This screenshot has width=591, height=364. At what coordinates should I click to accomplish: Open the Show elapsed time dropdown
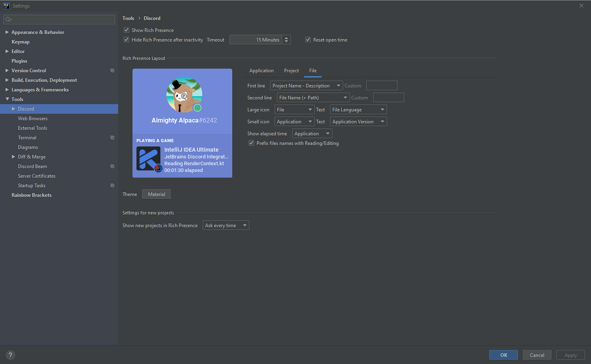(312, 133)
